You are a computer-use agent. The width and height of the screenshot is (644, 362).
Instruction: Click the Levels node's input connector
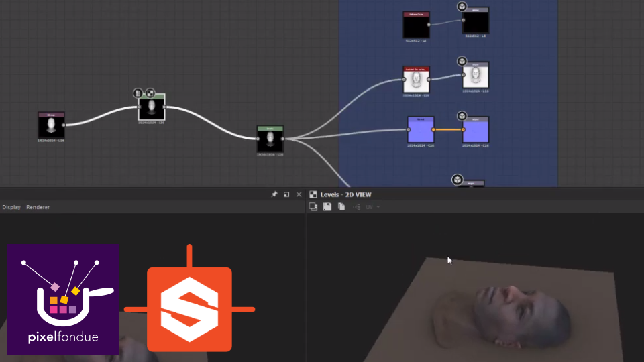coord(258,139)
